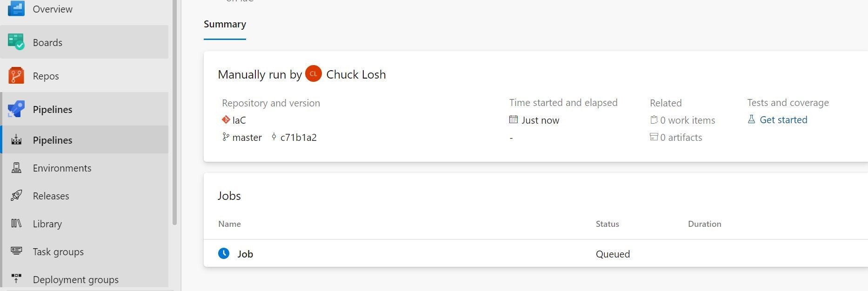Click the Deployment groups icon
The height and width of the screenshot is (291, 868).
[16, 279]
